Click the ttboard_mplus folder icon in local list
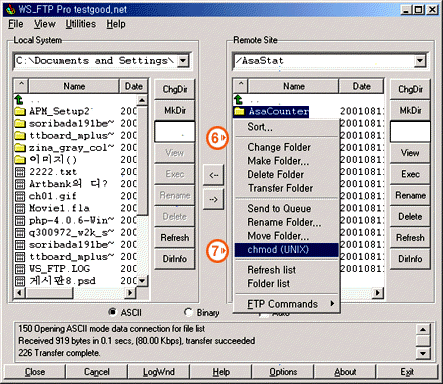This screenshot has height=384, width=443. [x=20, y=135]
